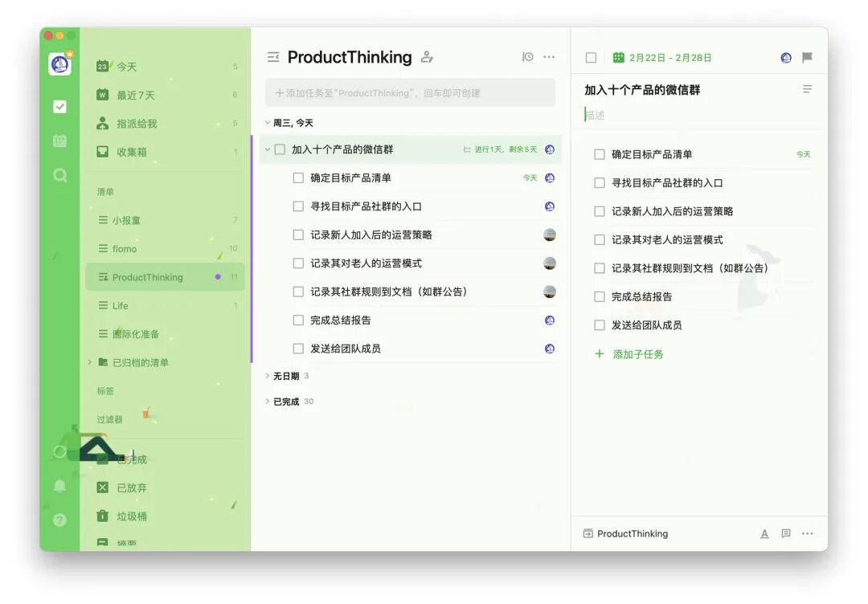The width and height of the screenshot is (868, 604).
Task: Check 记录新人加入后的运营策略 in the middle task list
Action: pos(298,235)
